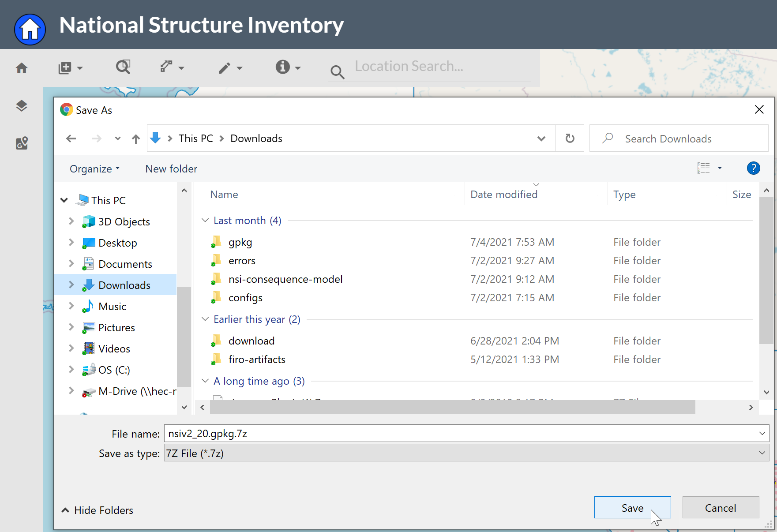Open the layers stack icon in sidebar

(x=22, y=106)
